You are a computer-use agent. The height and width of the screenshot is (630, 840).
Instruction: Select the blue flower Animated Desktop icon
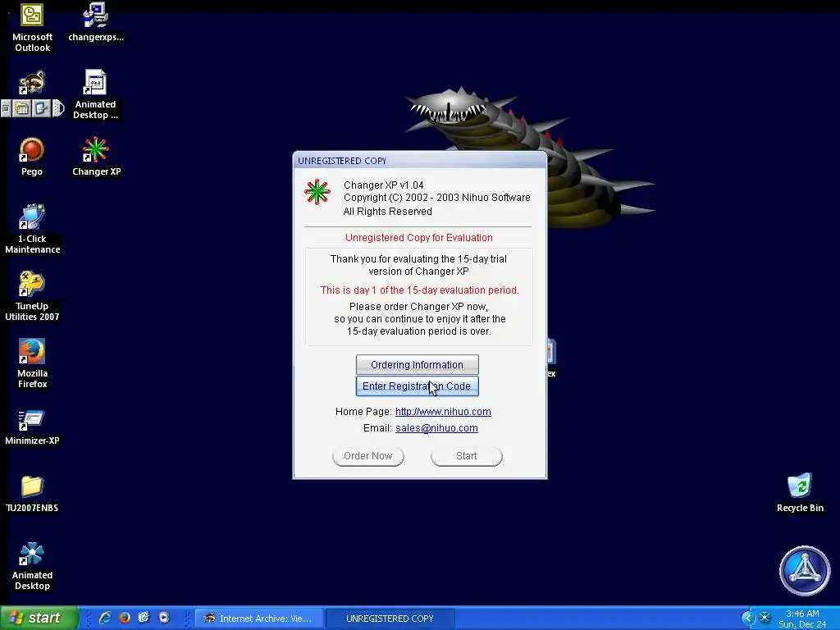tap(32, 566)
